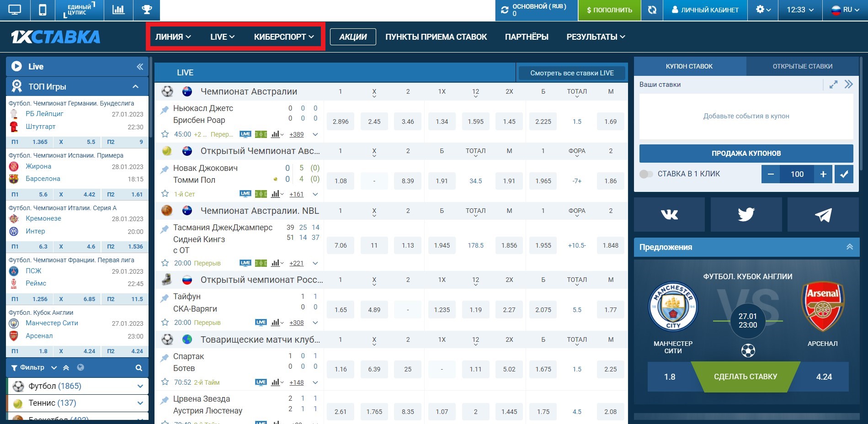
Task: Confirm stake with checkmark button
Action: (844, 174)
